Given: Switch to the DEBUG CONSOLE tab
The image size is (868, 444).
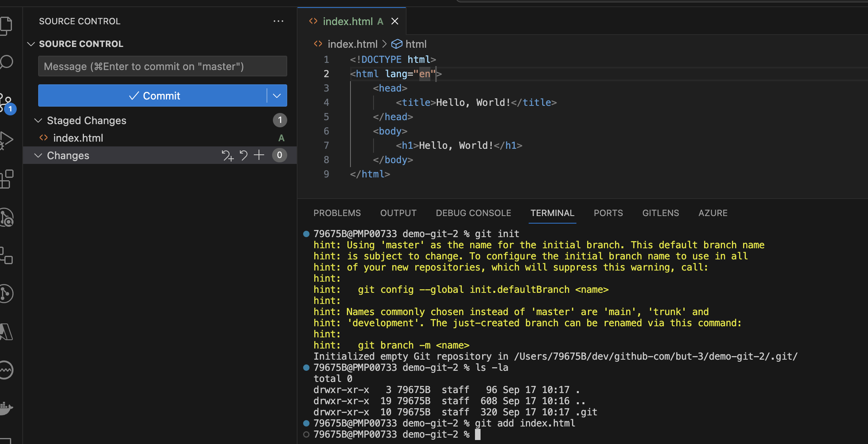Looking at the screenshot, I should [x=473, y=213].
